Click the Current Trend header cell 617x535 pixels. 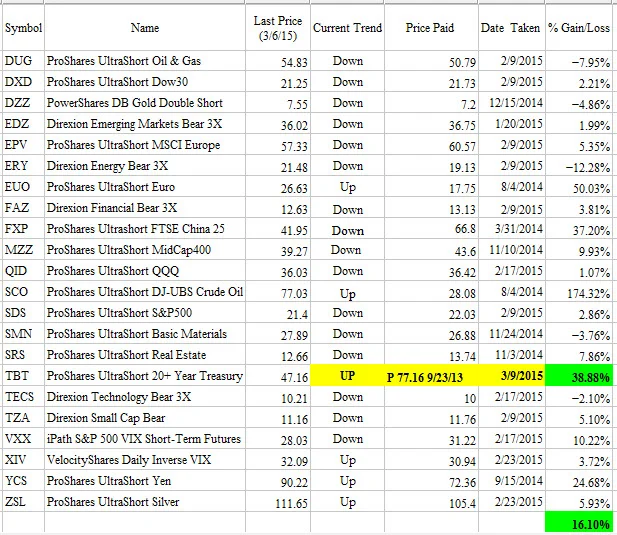tap(347, 28)
